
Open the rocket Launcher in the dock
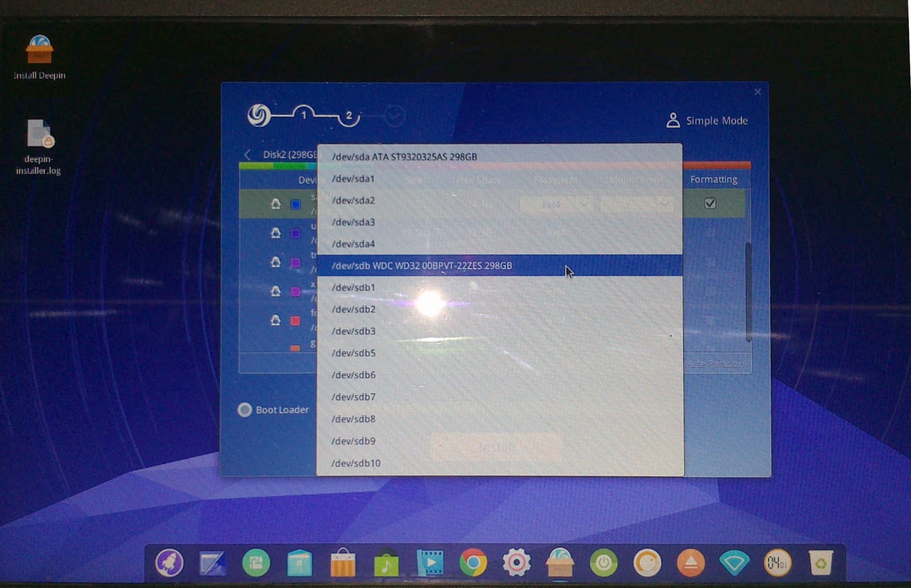pos(169,562)
